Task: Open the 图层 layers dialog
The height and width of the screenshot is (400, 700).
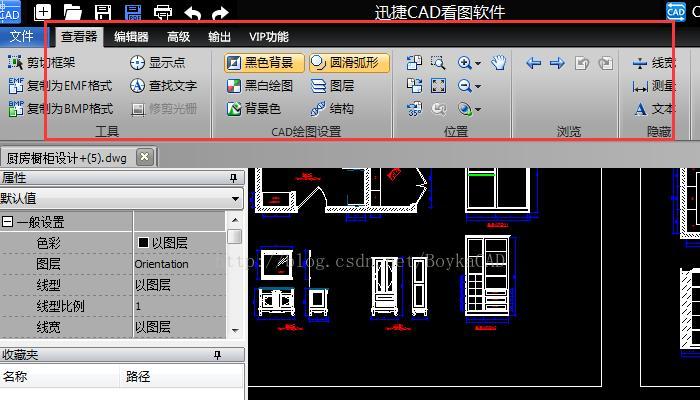Action: coord(332,86)
